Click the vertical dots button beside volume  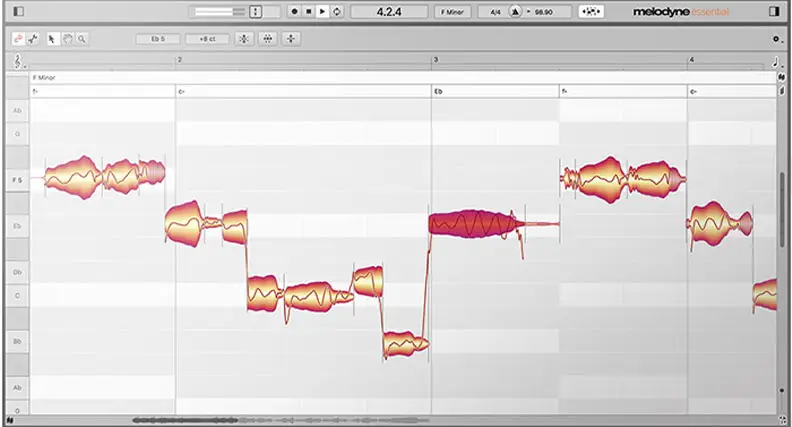tap(256, 12)
